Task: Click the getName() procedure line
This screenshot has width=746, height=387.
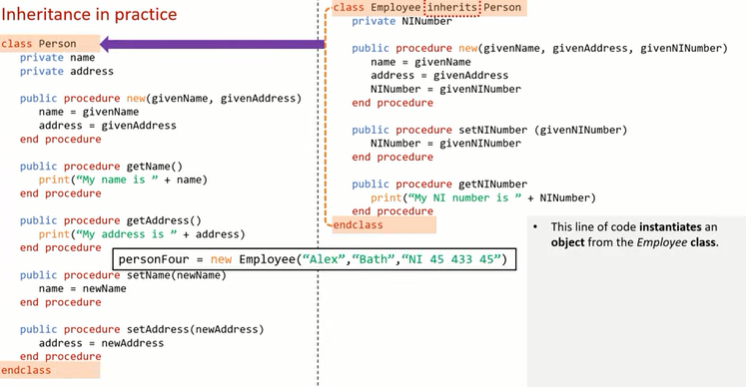Action: [x=101, y=166]
